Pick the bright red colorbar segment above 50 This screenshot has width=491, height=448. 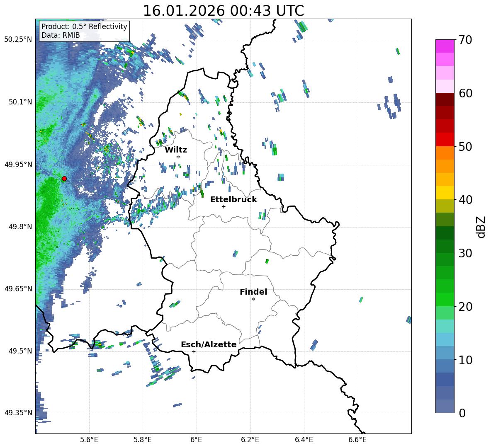(x=445, y=140)
